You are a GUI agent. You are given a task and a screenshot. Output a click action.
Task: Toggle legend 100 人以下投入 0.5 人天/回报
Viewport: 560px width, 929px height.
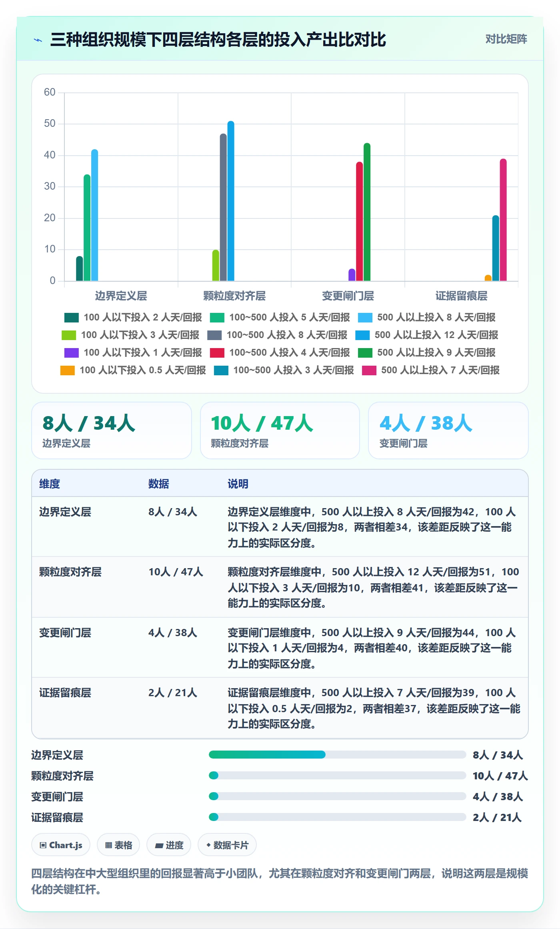[x=133, y=370]
